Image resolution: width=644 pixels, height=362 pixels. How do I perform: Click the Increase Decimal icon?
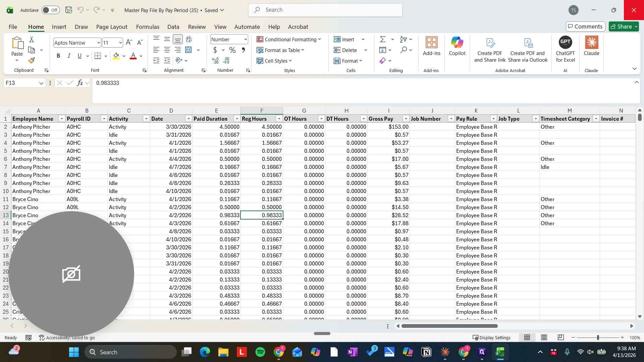click(x=215, y=61)
